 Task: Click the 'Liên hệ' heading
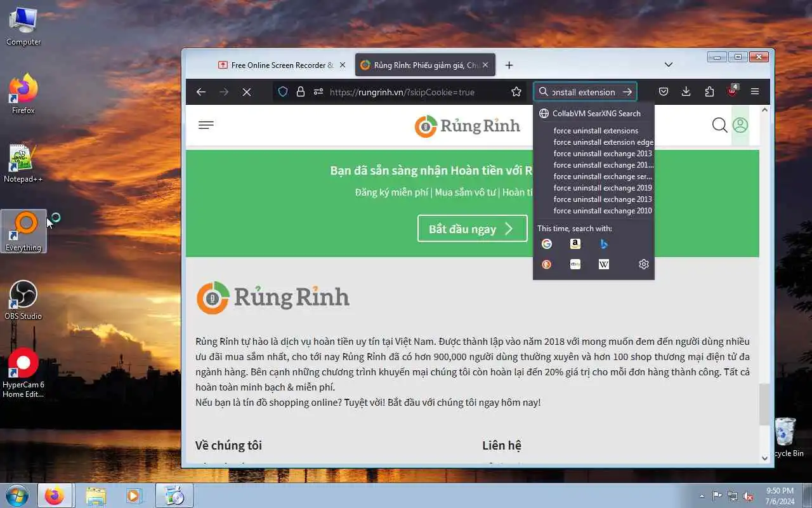click(502, 445)
